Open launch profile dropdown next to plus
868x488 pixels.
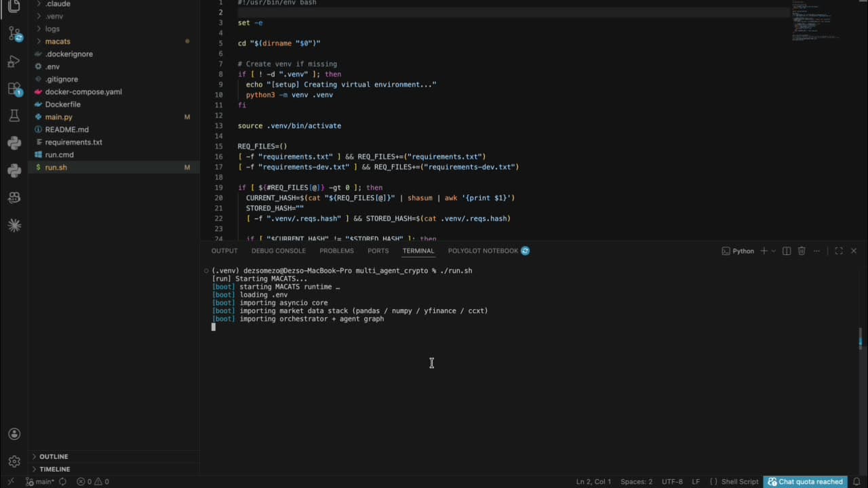773,251
